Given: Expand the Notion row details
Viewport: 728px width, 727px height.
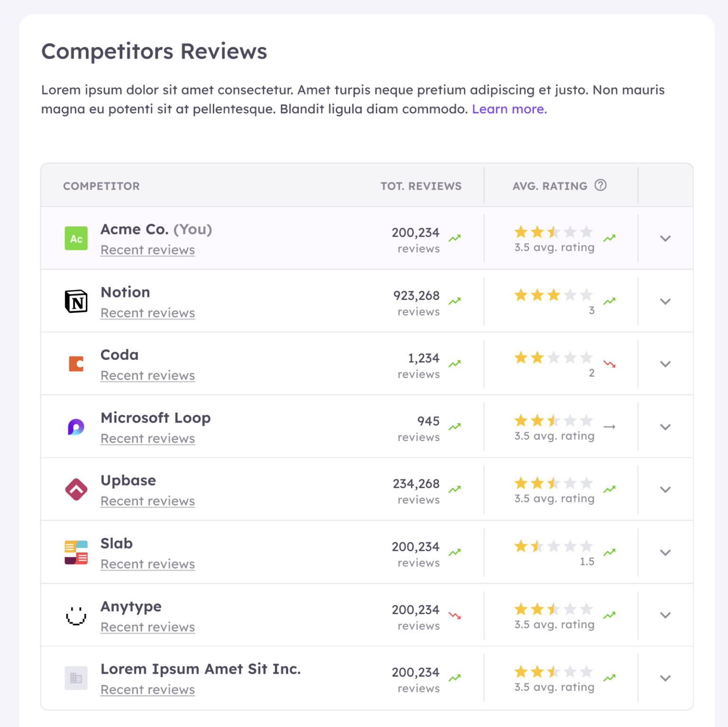Looking at the screenshot, I should pyautogui.click(x=665, y=301).
